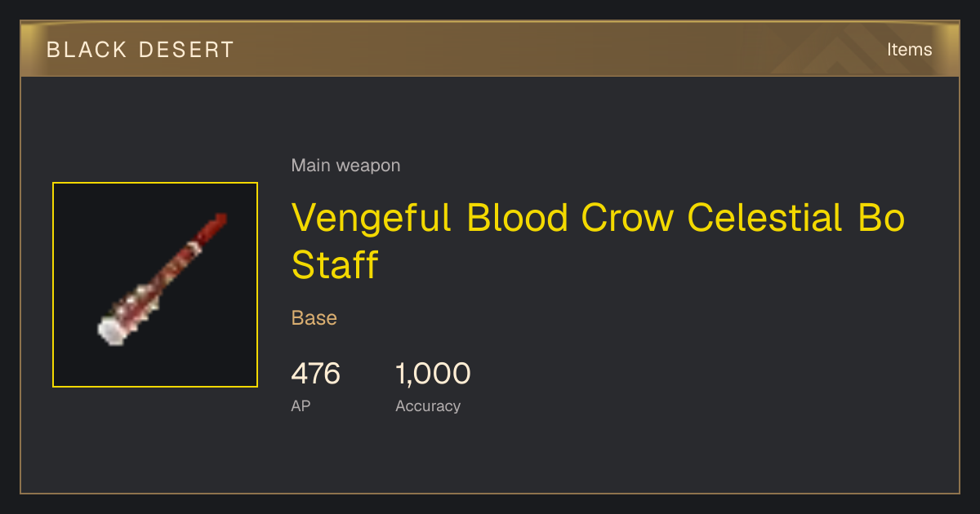The image size is (980, 514).
Task: Select the Base enhancement level label
Action: pos(314,318)
